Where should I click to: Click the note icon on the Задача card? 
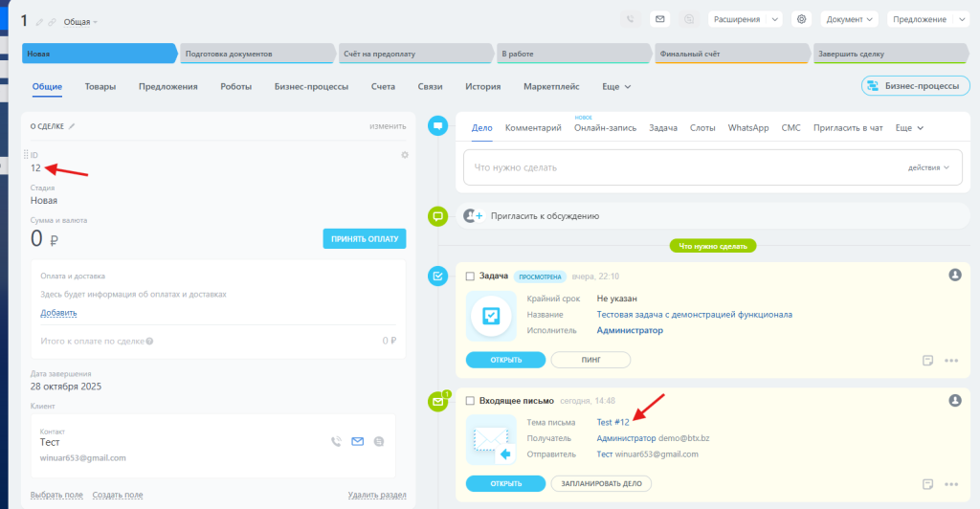click(927, 361)
